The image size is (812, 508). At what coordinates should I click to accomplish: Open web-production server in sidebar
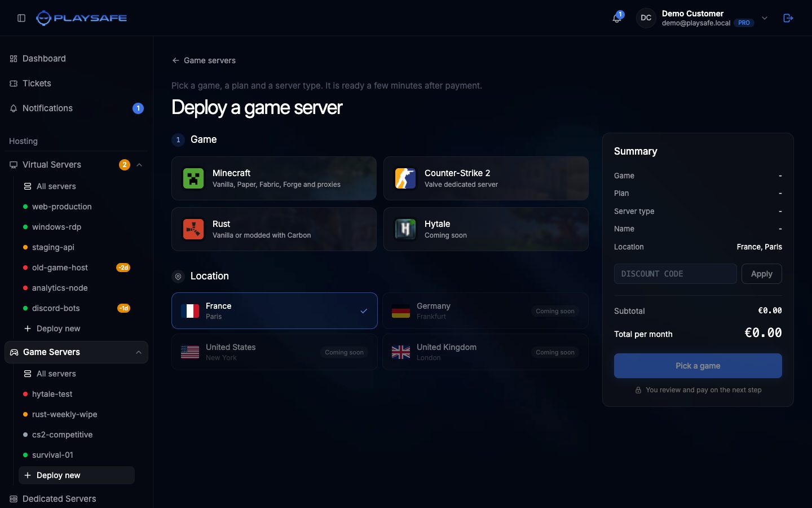click(x=77, y=207)
